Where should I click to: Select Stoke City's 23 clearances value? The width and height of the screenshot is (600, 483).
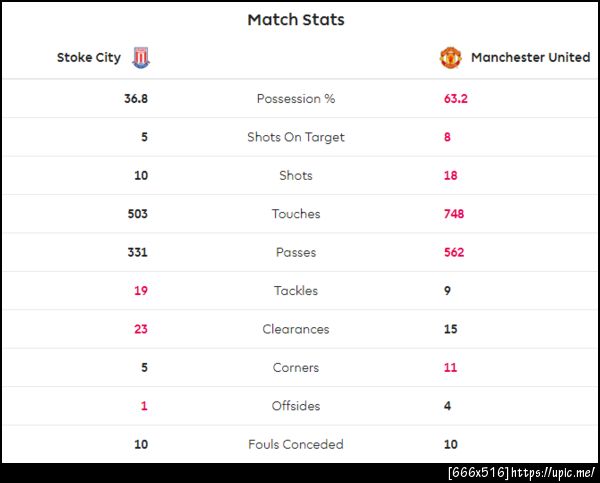[141, 329]
